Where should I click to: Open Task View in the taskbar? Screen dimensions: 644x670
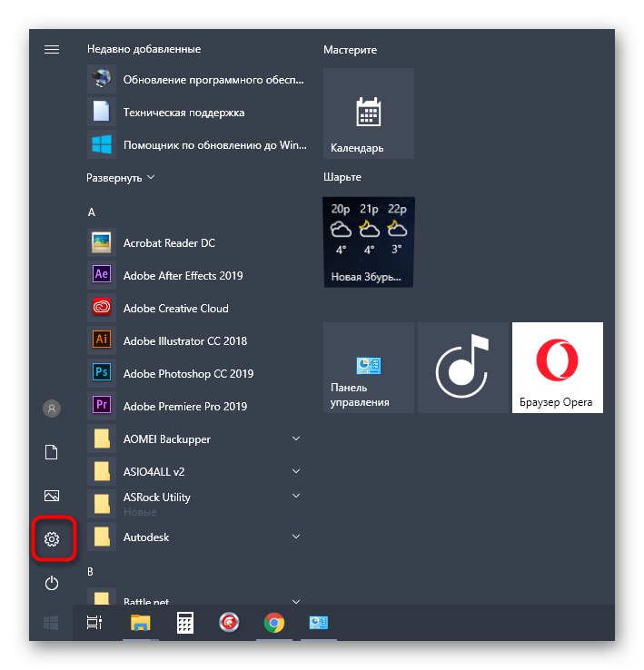(x=94, y=623)
